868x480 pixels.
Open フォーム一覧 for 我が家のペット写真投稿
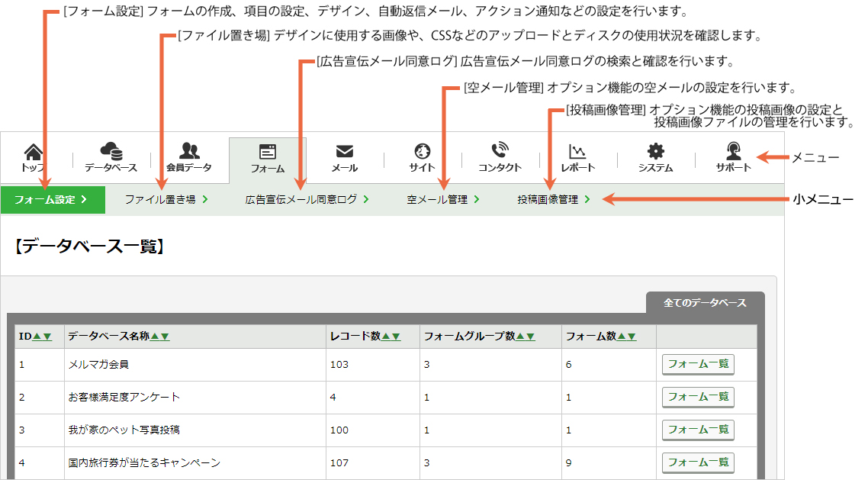(698, 430)
